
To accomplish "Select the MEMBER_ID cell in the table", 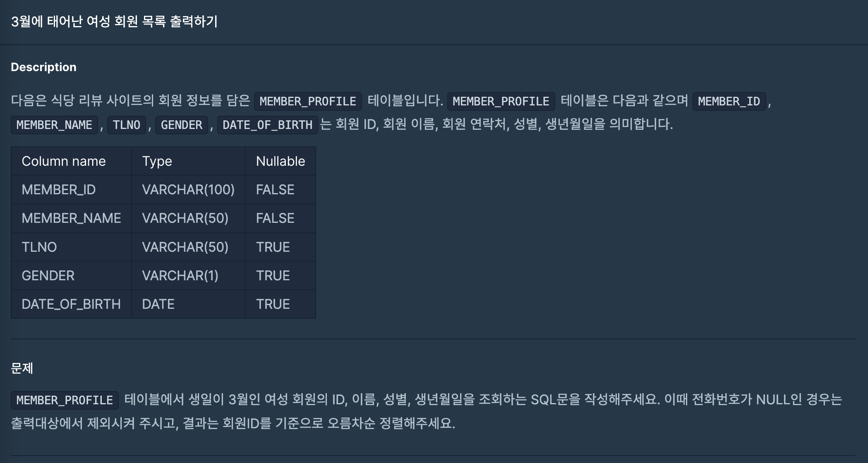I will [59, 190].
